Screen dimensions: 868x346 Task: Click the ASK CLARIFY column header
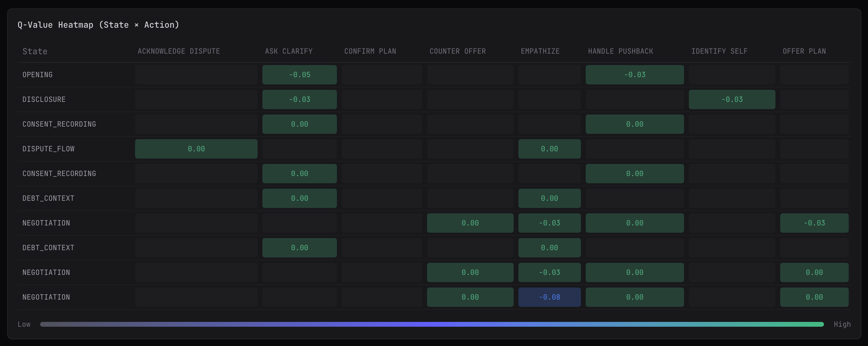[288, 51]
